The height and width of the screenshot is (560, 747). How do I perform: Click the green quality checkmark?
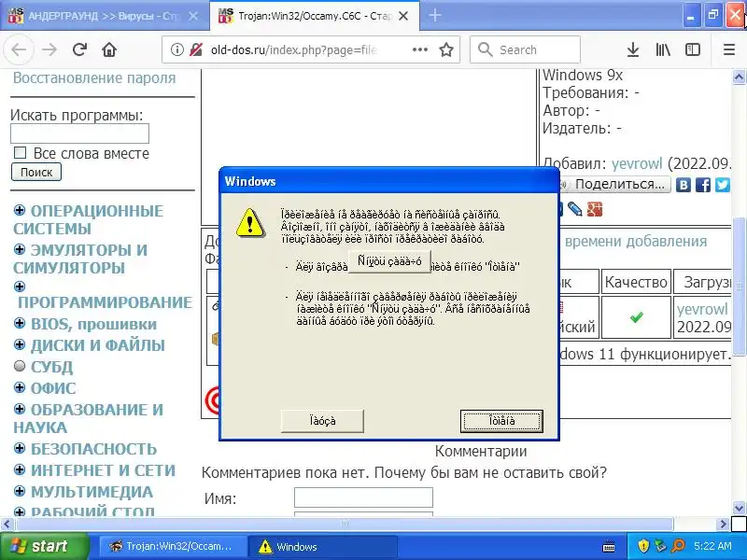[x=637, y=317]
